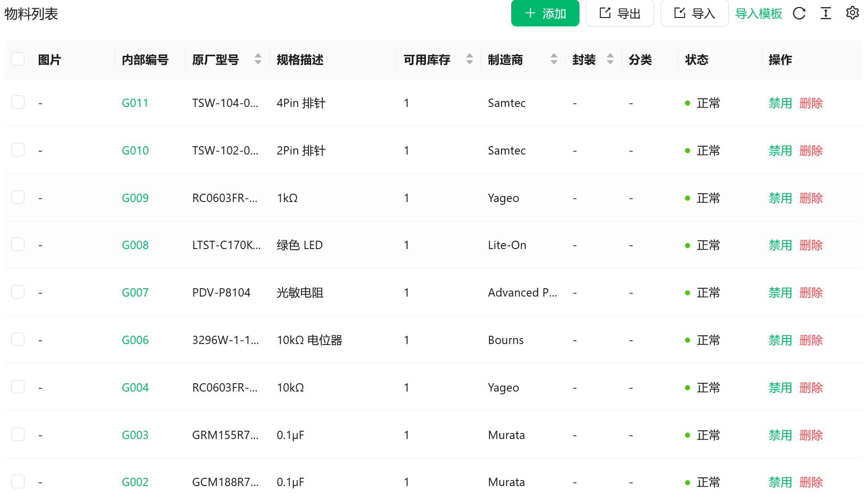Click the 添加 button with plus icon

click(545, 13)
